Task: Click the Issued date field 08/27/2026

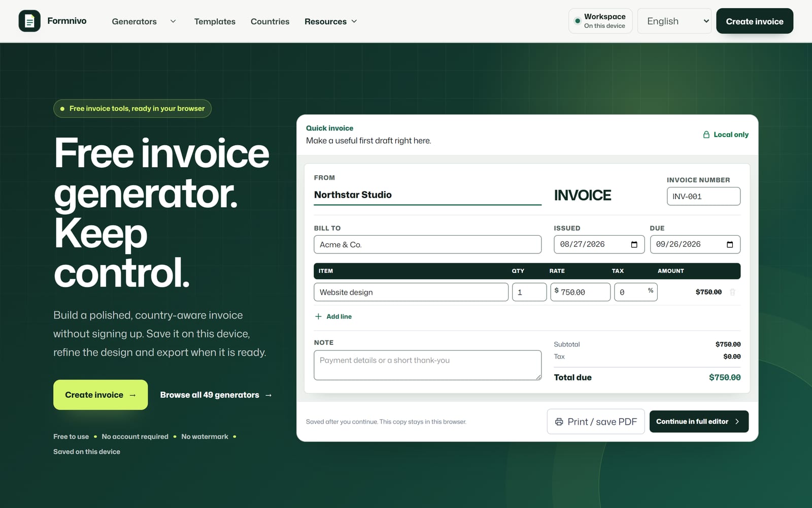Action: click(x=599, y=244)
